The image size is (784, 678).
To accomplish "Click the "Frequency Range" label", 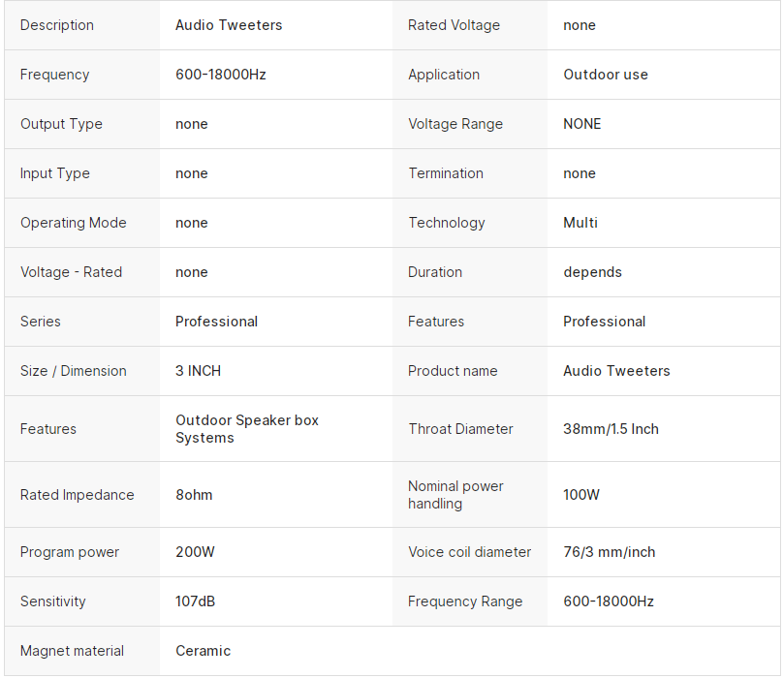I will coord(465,601).
